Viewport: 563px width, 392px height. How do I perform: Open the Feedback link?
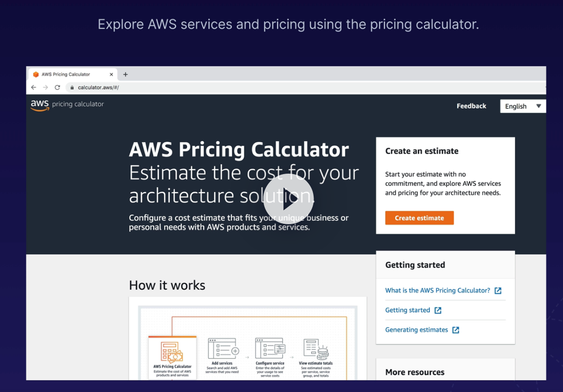471,106
